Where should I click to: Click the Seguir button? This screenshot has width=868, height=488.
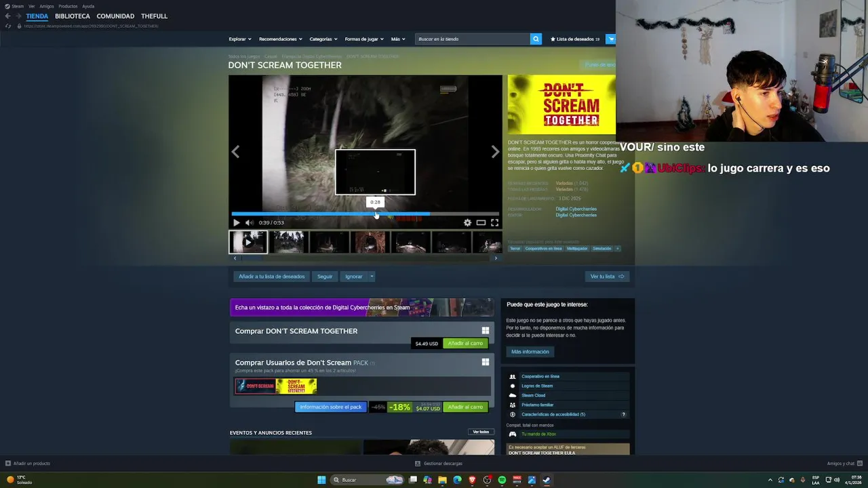(325, 277)
